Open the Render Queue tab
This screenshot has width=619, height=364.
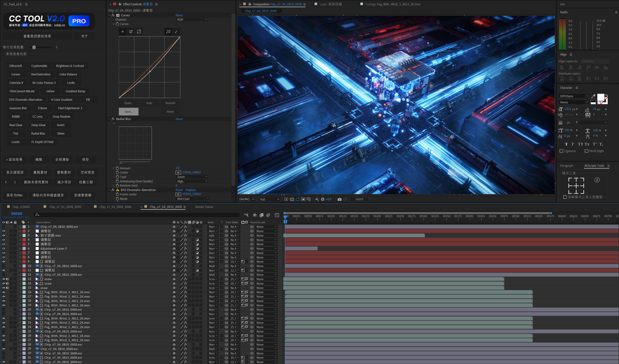(204, 207)
